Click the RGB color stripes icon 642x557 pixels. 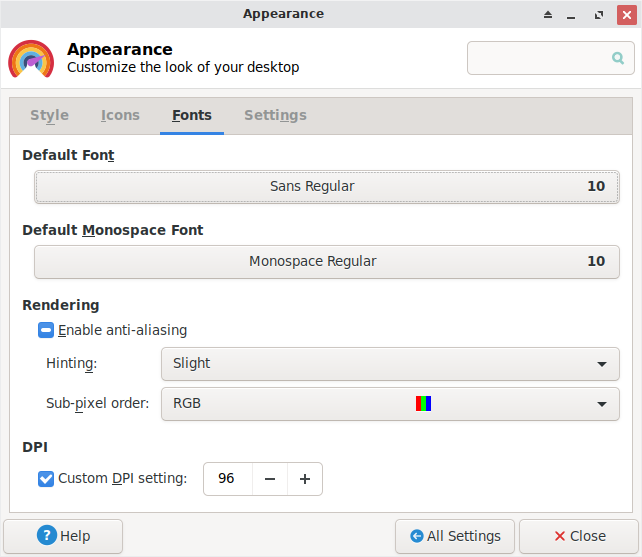[x=423, y=403]
